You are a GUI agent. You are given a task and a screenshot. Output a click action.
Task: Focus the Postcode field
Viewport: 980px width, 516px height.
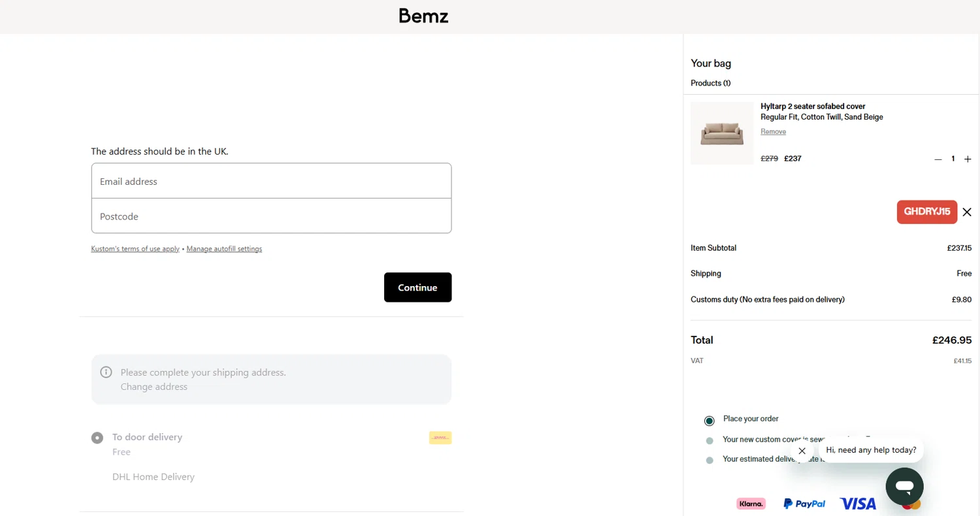coord(271,216)
